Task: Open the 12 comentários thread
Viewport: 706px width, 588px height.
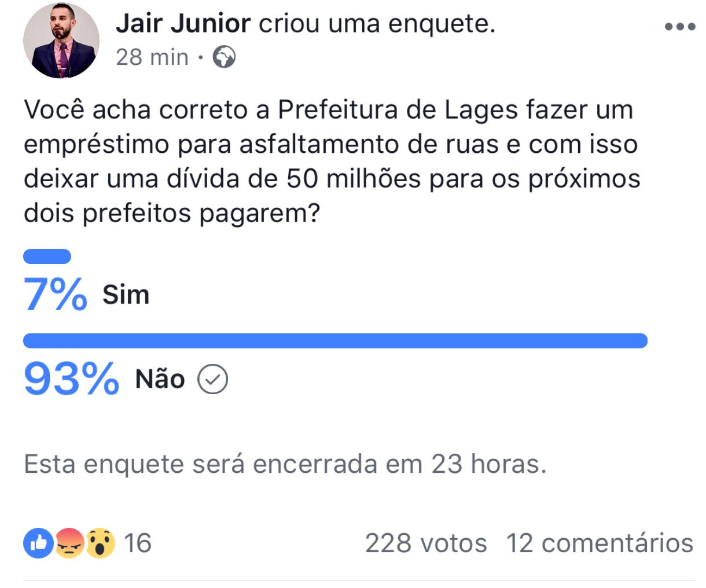Action: pyautogui.click(x=600, y=543)
